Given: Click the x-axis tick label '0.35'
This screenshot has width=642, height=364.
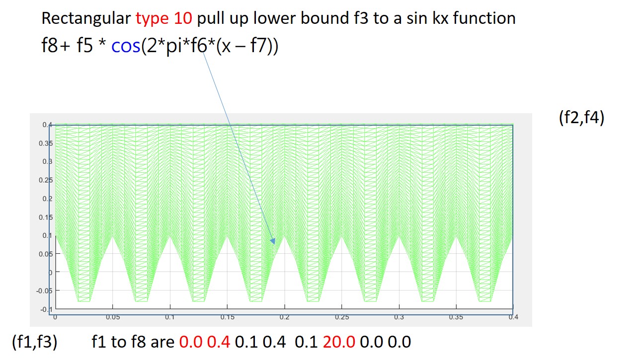Looking at the screenshot, I should coord(456,317).
